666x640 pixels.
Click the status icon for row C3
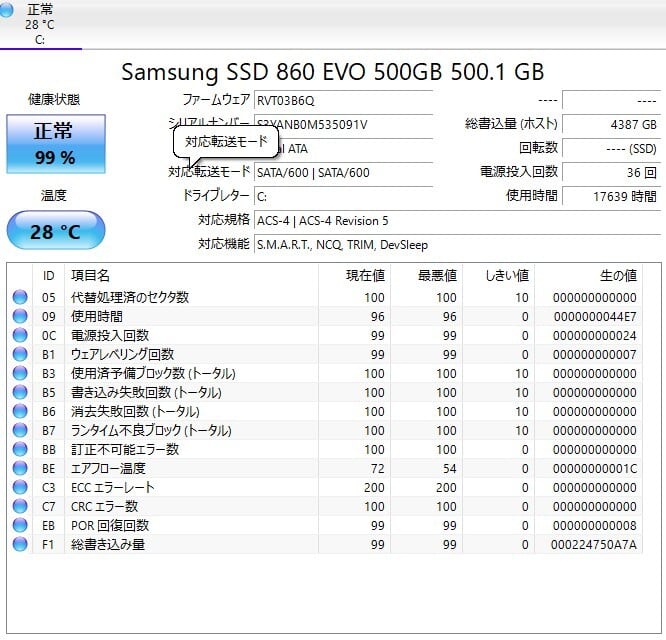(20, 488)
